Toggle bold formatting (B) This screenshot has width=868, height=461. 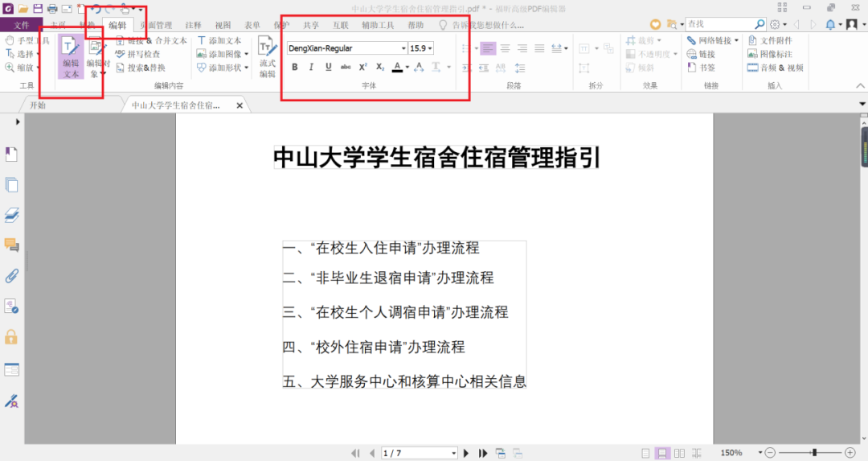294,67
